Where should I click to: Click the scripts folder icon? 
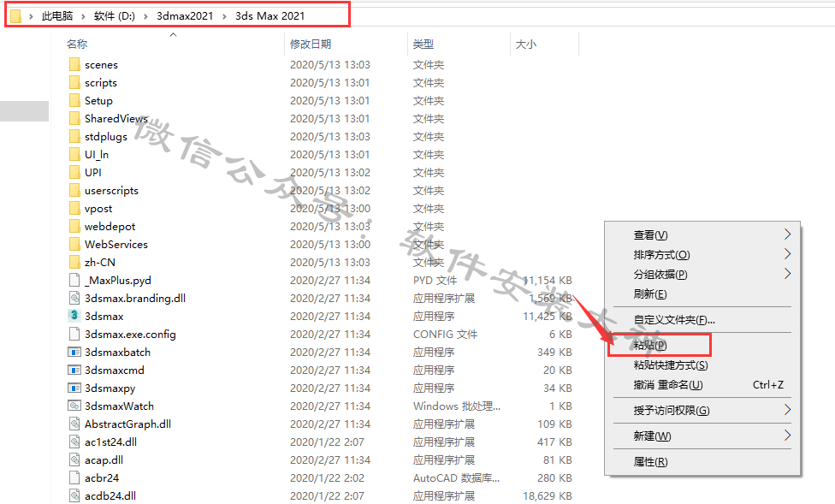point(74,83)
